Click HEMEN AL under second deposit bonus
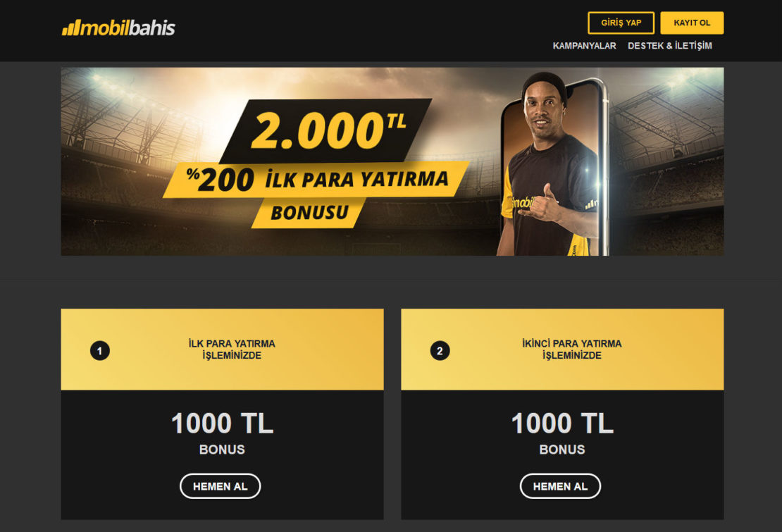The image size is (782, 532). [x=560, y=486]
